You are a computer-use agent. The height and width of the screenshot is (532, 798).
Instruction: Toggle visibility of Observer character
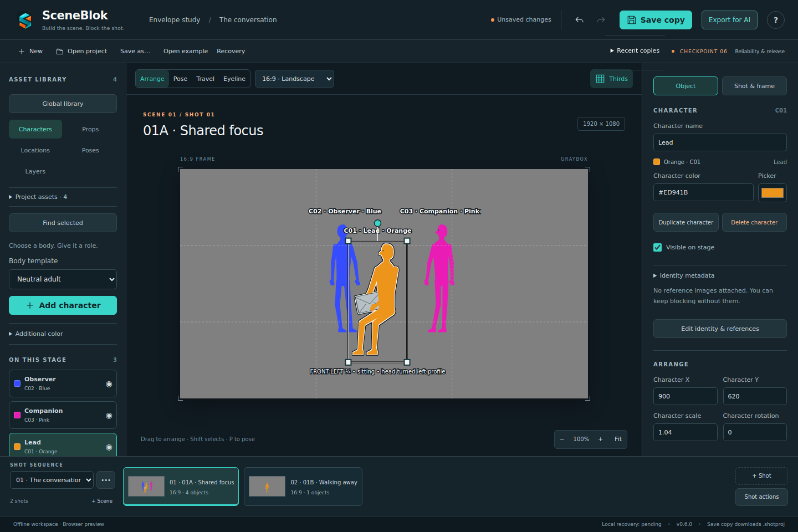109,384
